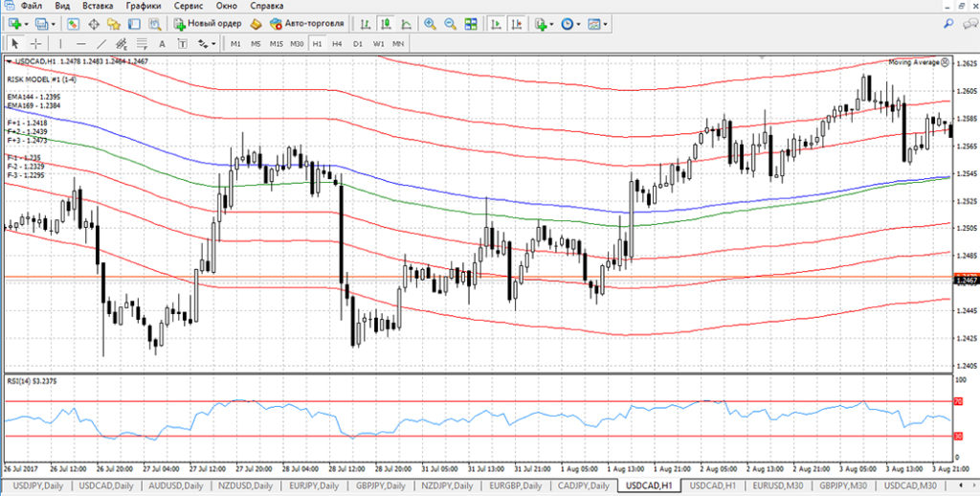
Task: Open the Data Window crosshair-circle icon
Action: click(x=94, y=24)
